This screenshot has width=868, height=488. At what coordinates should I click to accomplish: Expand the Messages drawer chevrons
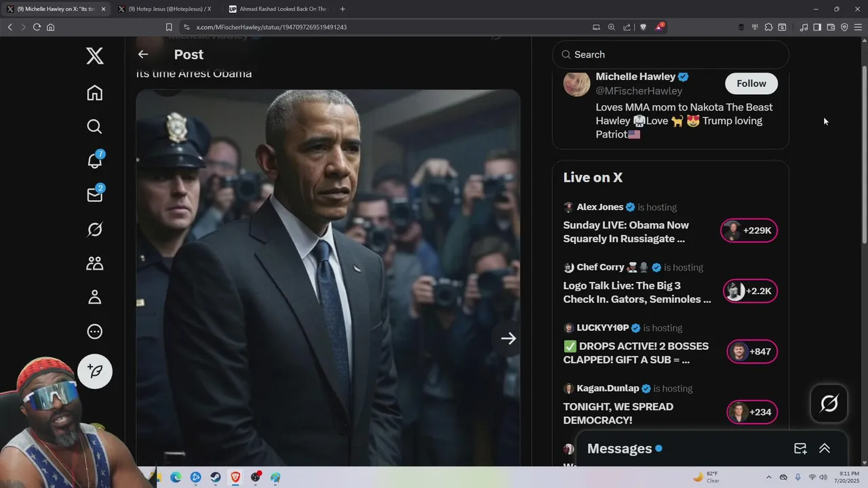[825, 449]
